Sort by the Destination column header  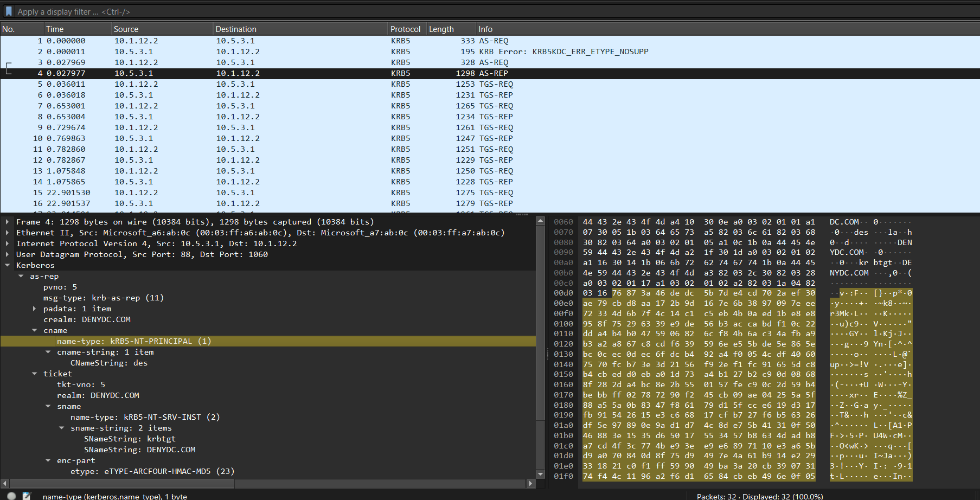tap(300, 29)
